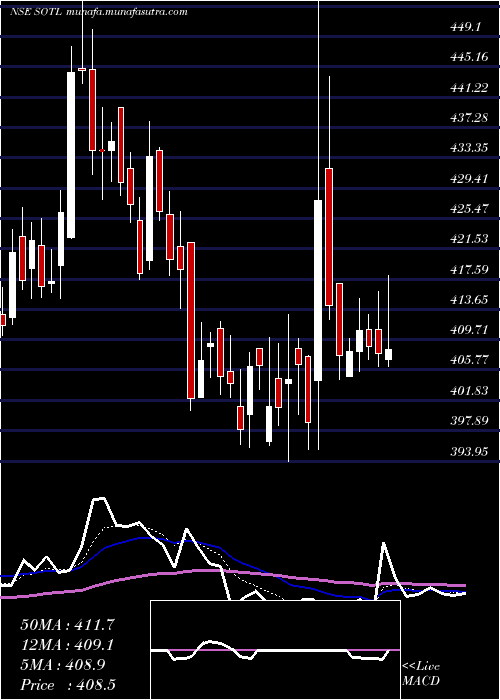Image resolution: width=500 pixels, height=700 pixels.
Task: Select the 417.59 price axis label
Action: (x=469, y=269)
